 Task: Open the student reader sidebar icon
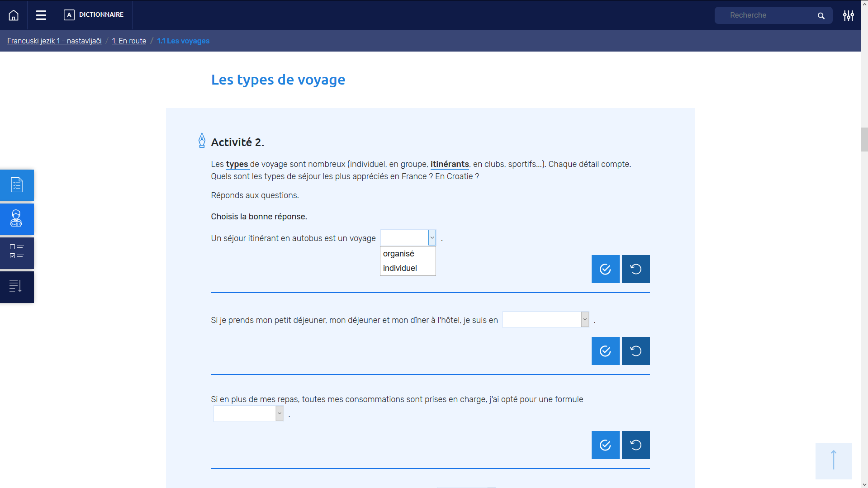(x=17, y=219)
